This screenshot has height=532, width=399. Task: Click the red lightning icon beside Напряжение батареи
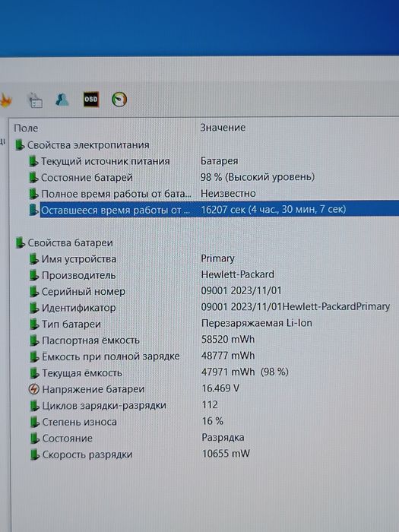tap(33, 389)
